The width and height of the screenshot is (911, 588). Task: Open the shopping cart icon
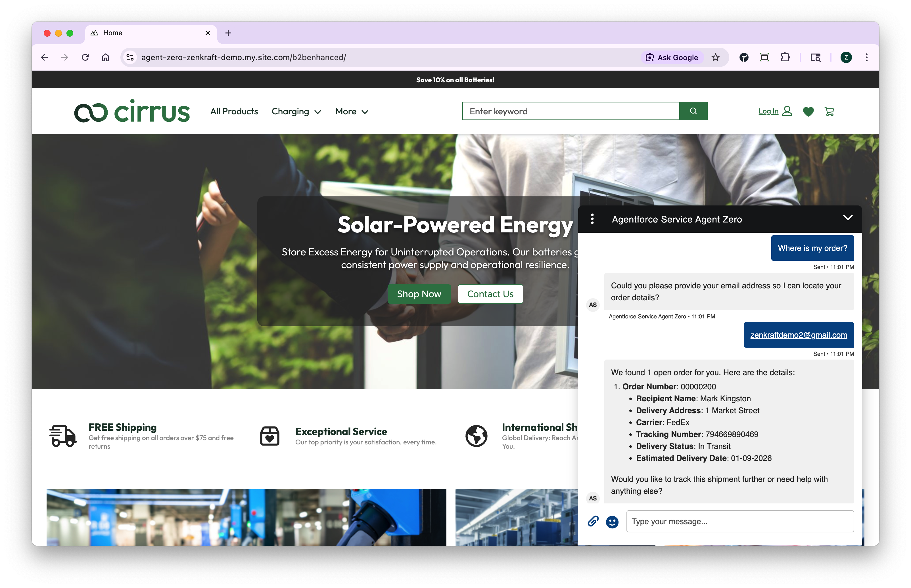point(829,112)
